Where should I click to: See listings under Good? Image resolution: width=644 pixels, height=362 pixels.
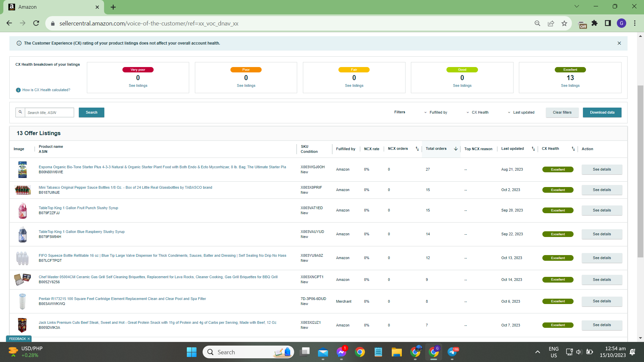(462, 86)
